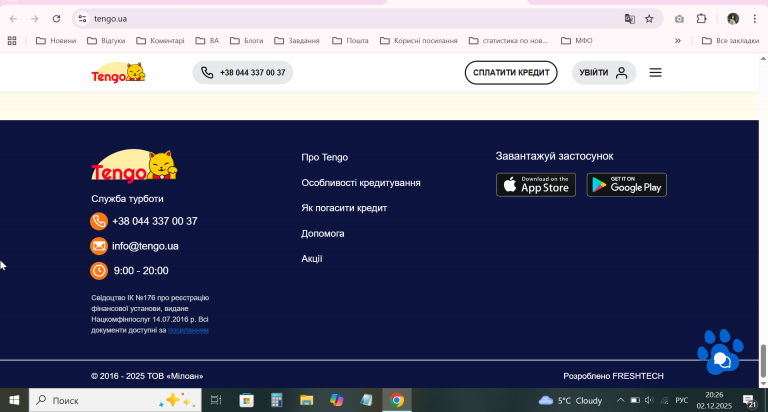
Task: Click the page vertical scrollbar thumb
Action: [x=763, y=361]
